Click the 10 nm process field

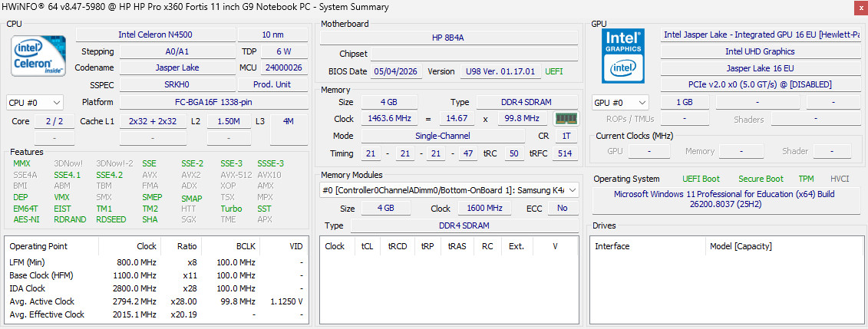point(273,35)
